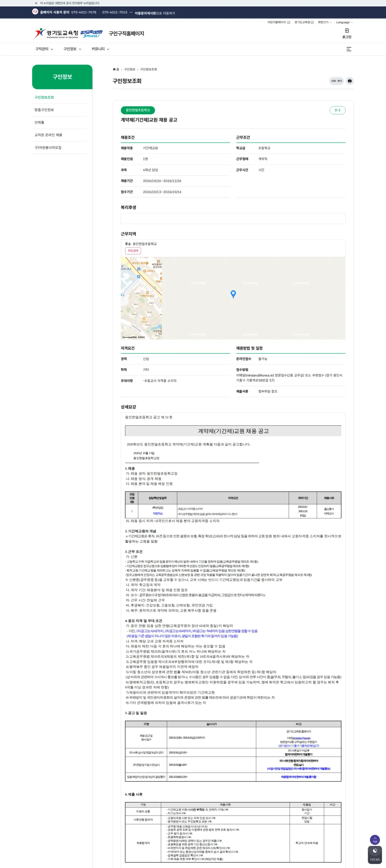Click the home icon in breadcrumb
The width and height of the screenshot is (386, 868).
(114, 69)
